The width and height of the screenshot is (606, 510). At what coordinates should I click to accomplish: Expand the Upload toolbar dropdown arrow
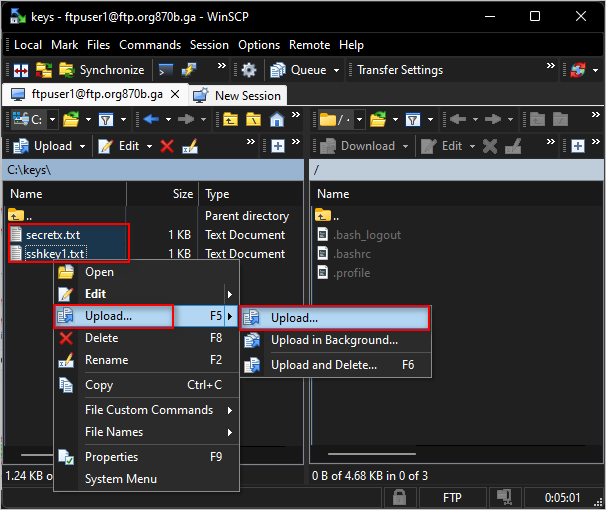tap(82, 146)
